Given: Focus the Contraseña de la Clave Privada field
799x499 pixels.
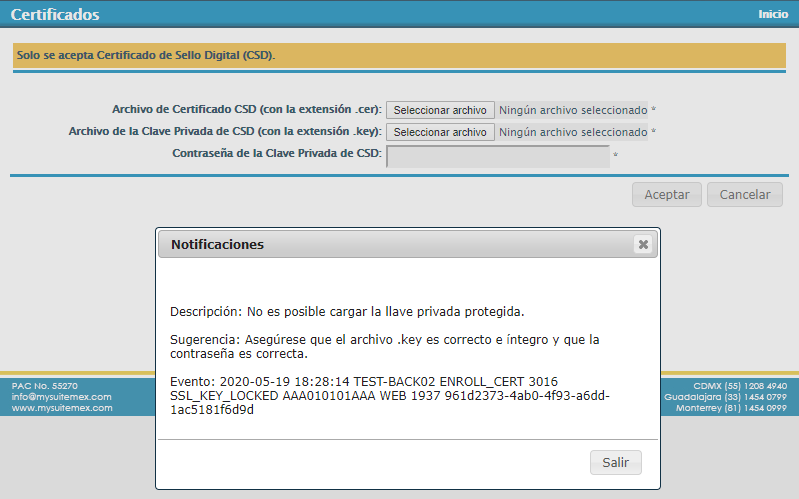Looking at the screenshot, I should pos(497,155).
